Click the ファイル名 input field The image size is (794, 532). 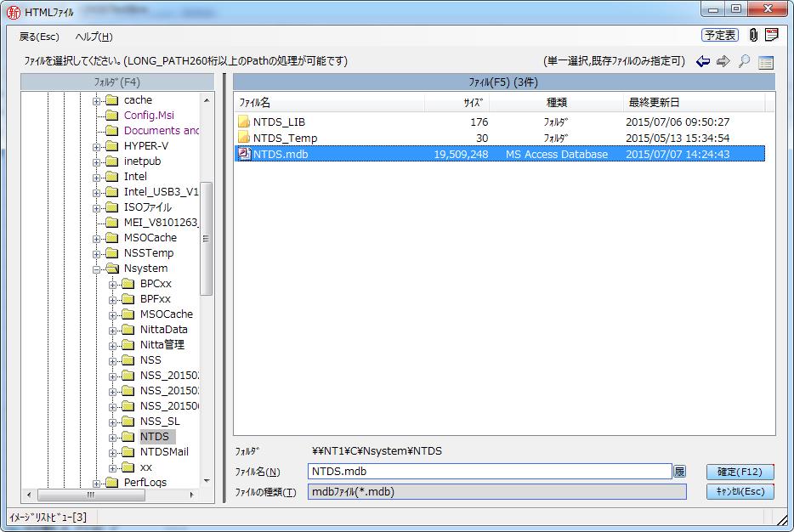click(490, 472)
